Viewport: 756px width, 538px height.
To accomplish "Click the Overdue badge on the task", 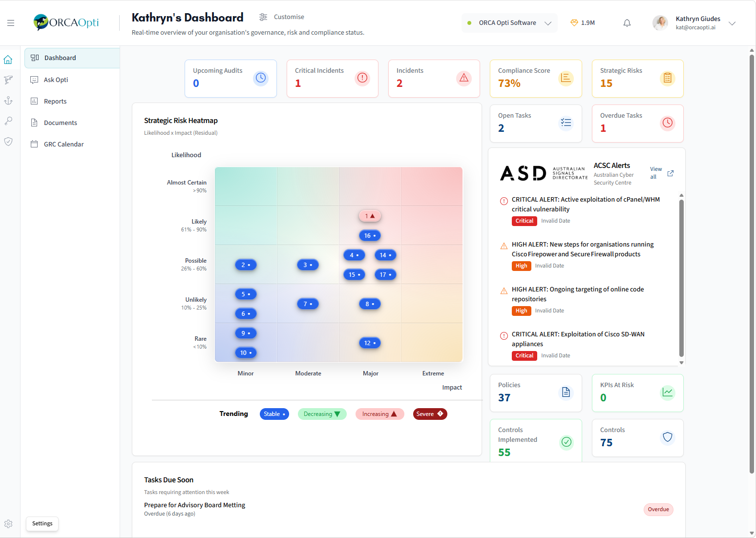I will click(658, 510).
